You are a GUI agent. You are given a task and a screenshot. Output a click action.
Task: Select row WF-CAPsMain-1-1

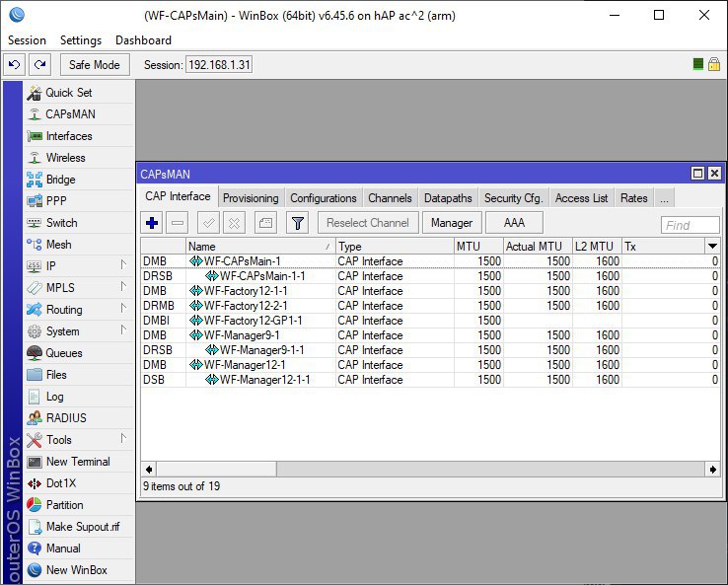[x=430, y=276]
